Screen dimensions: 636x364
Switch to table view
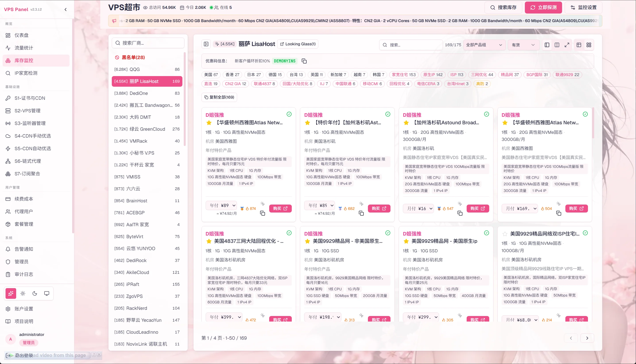(x=579, y=45)
